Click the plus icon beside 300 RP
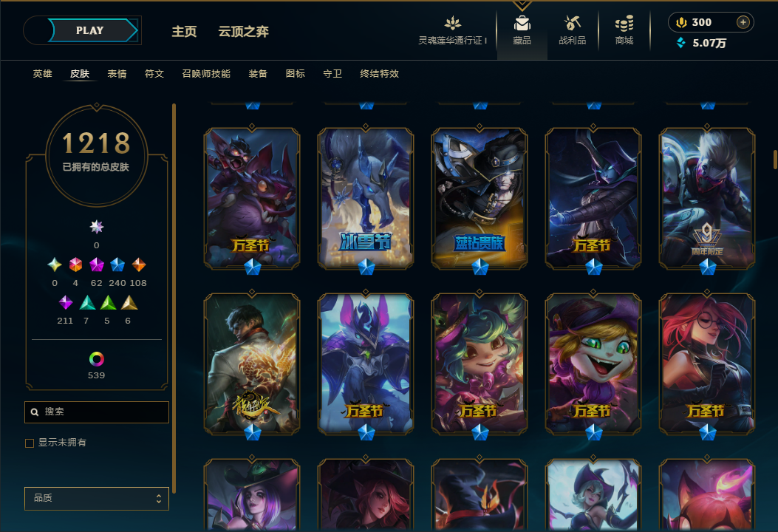 tap(743, 22)
